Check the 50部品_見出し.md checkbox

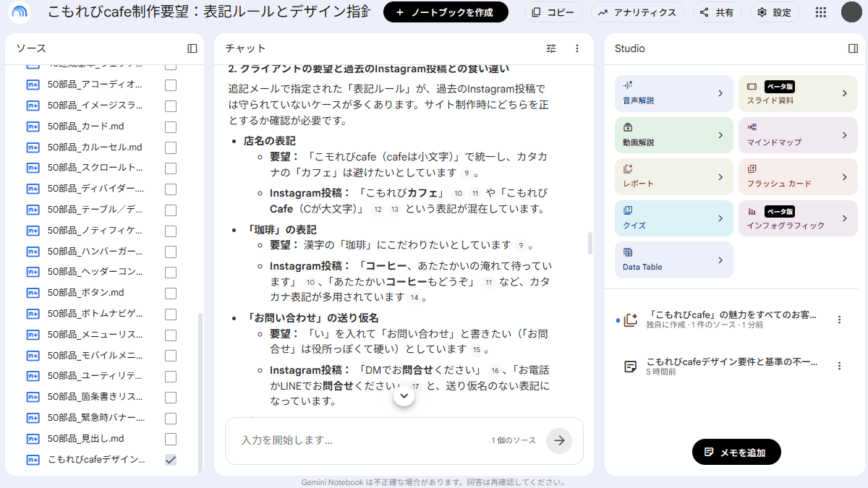tap(171, 439)
